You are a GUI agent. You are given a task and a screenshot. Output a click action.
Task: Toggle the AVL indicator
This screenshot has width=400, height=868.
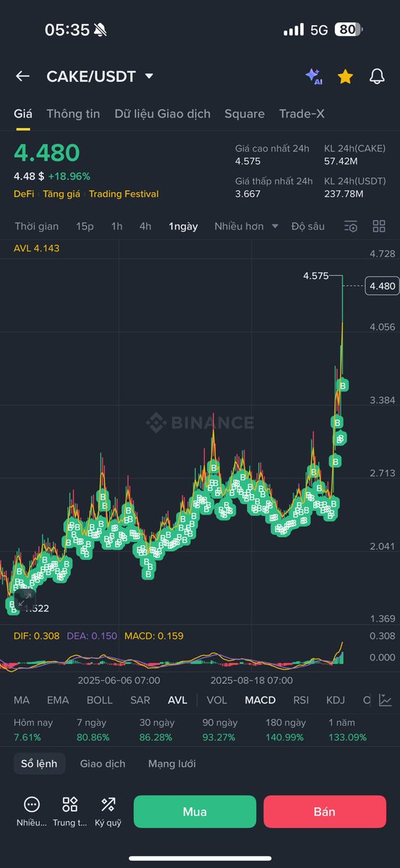point(177,700)
